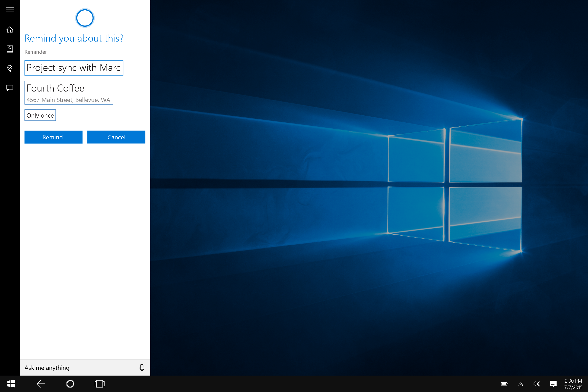Open the Fourth Coffee location picker
The width and height of the screenshot is (588, 392).
point(69,93)
